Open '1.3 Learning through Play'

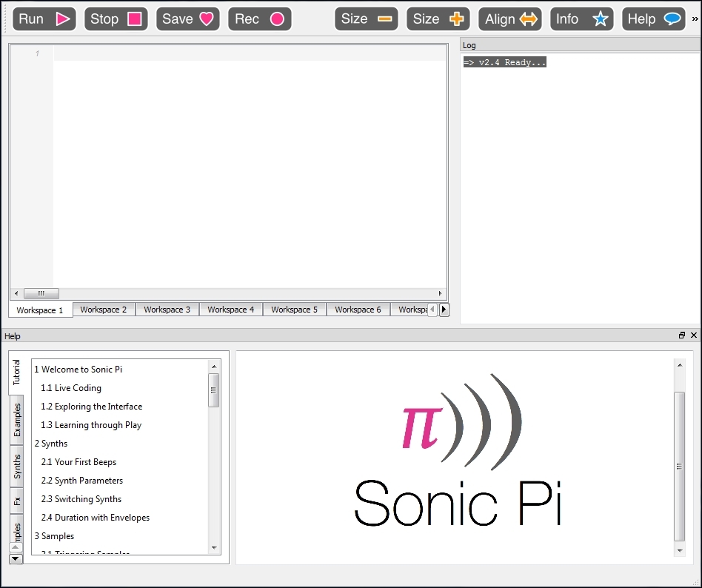pos(91,425)
